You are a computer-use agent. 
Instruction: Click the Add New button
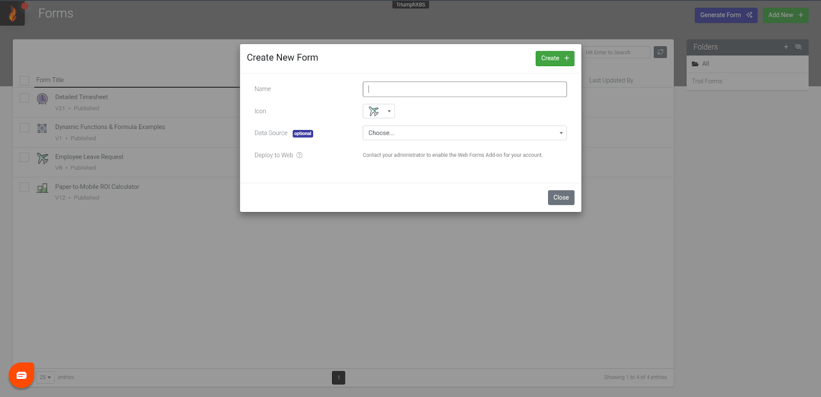tap(785, 15)
